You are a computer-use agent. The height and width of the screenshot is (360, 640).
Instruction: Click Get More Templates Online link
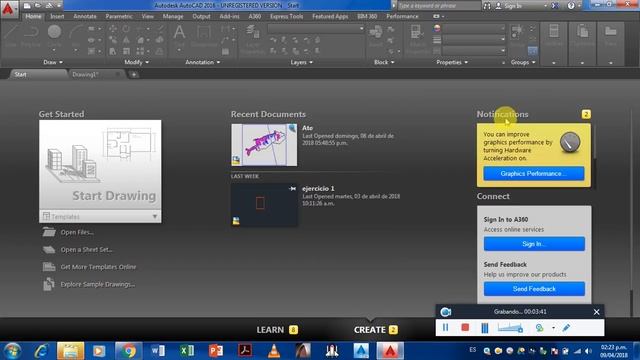pos(98,267)
